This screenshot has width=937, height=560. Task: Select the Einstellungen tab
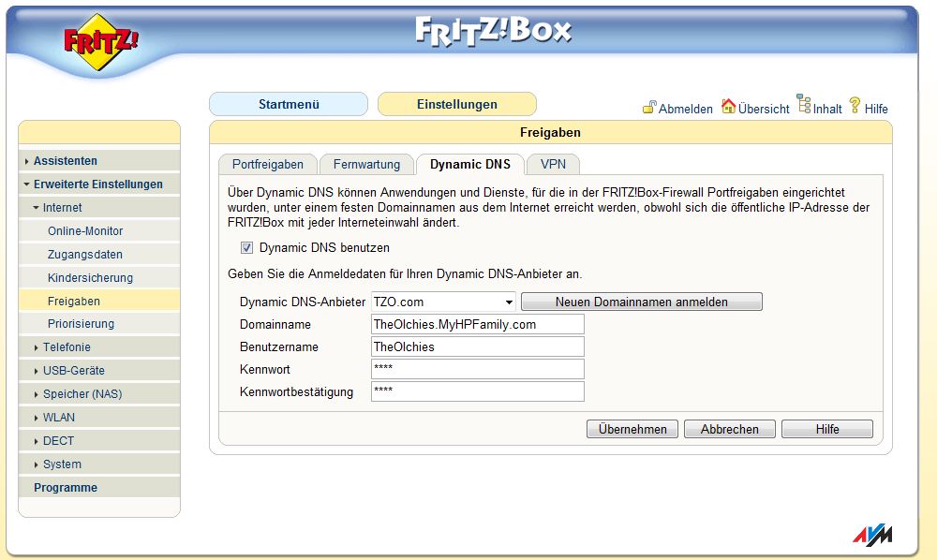coord(457,104)
